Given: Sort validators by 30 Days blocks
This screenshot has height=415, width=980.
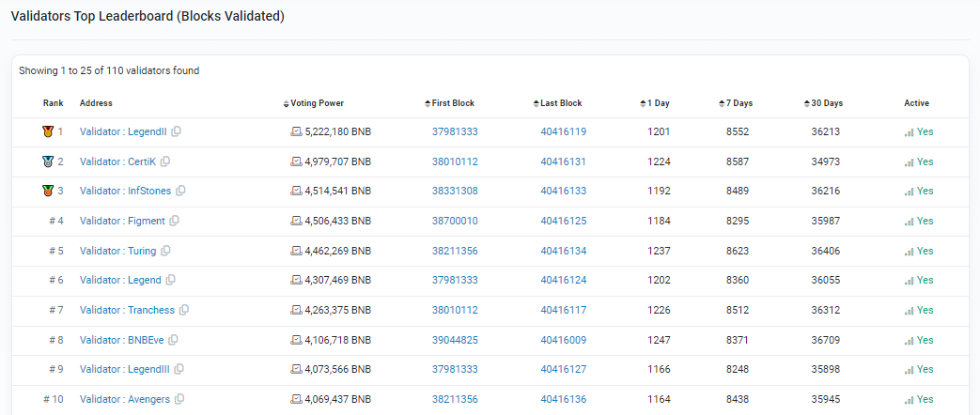Looking at the screenshot, I should pos(825,103).
